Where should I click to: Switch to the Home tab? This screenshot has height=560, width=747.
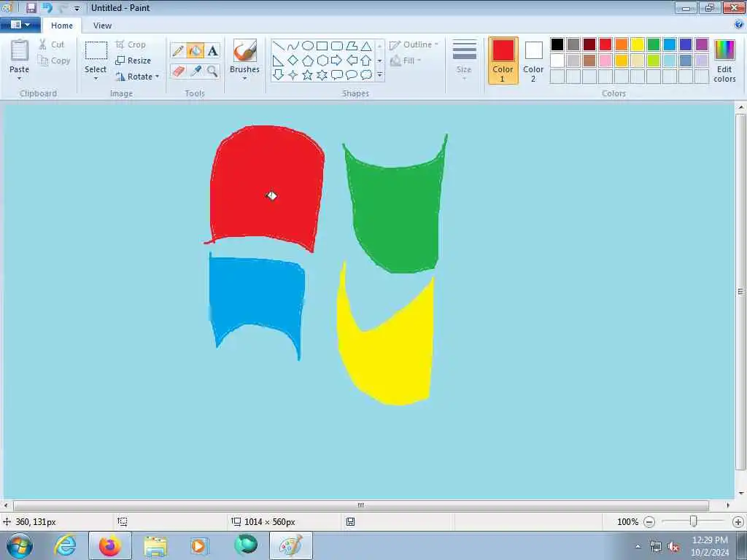[x=62, y=26]
